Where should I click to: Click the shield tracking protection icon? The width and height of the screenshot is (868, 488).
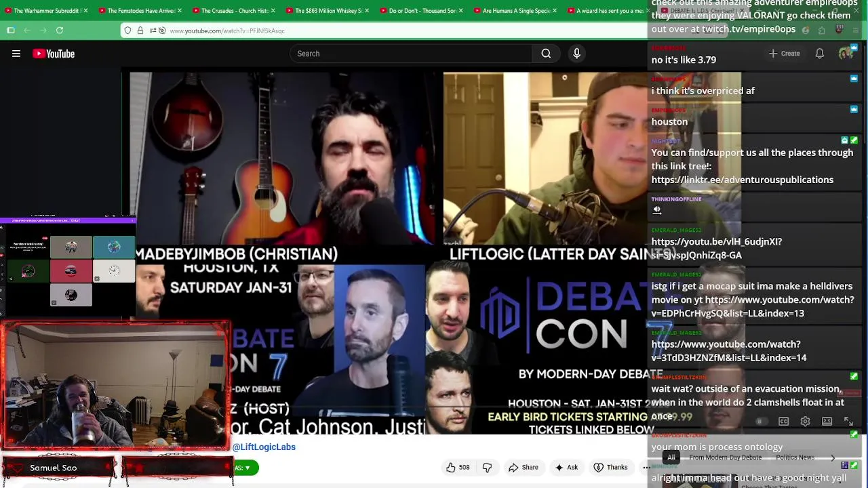click(128, 30)
